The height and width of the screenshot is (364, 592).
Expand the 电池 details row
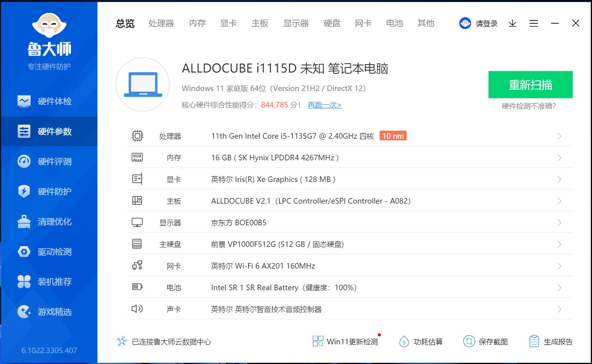(x=560, y=287)
